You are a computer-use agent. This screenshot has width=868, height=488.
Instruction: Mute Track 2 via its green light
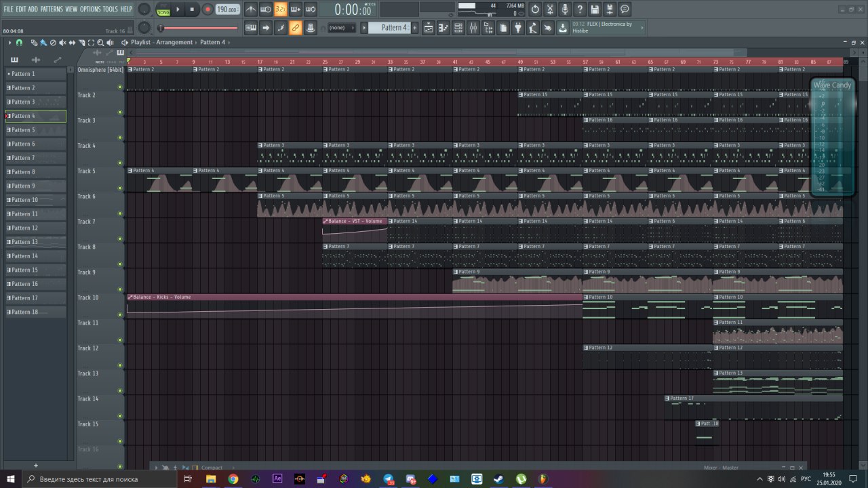120,113
